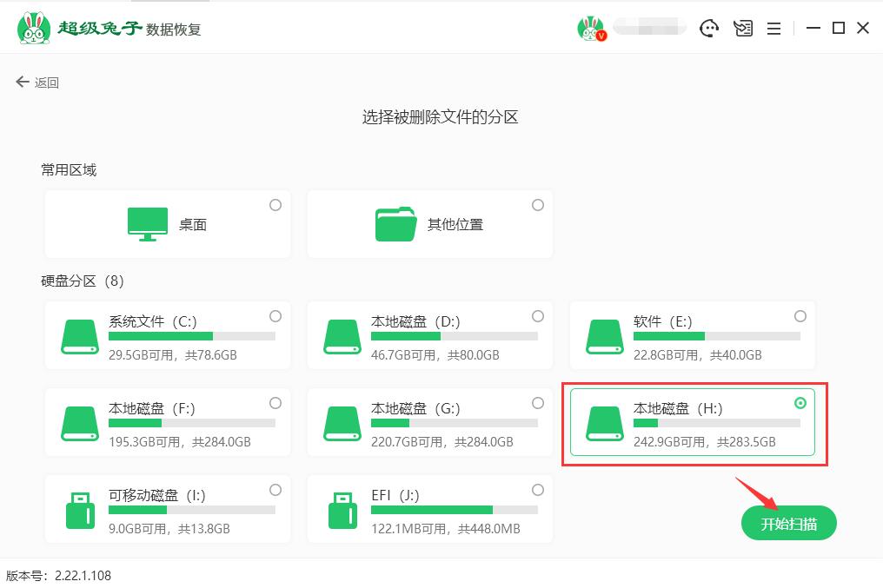
Task: Click the back arrow icon next to 返回
Action: [x=21, y=82]
